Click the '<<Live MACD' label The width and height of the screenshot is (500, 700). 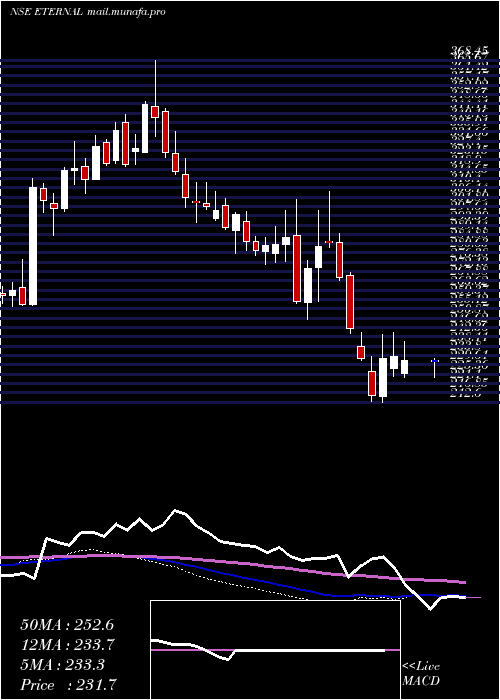point(421,674)
